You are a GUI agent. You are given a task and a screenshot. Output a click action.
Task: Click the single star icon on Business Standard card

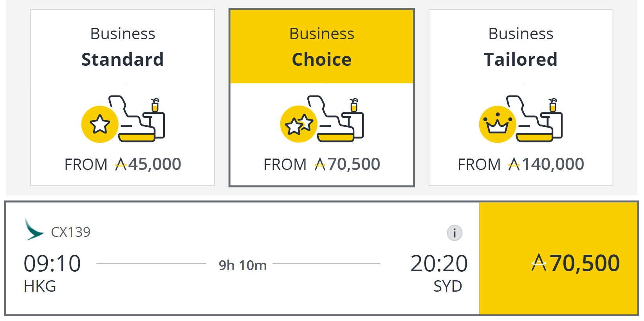(x=100, y=124)
